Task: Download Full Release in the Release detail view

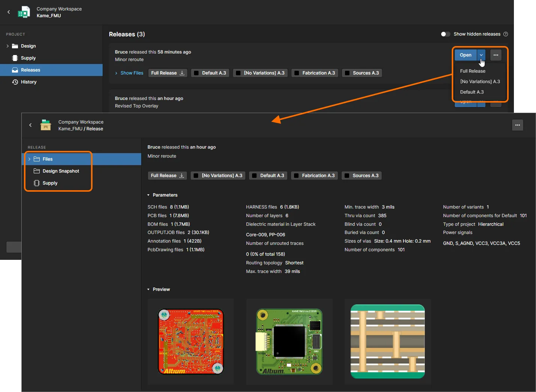Action: click(167, 176)
